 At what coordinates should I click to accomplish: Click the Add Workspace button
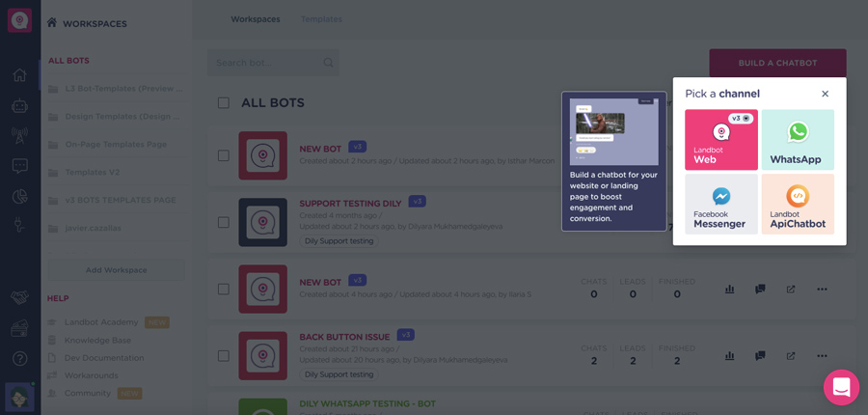click(x=117, y=270)
